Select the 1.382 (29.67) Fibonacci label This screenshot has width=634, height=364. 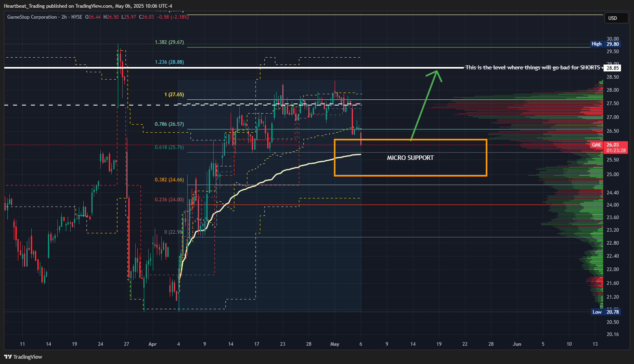pyautogui.click(x=169, y=42)
